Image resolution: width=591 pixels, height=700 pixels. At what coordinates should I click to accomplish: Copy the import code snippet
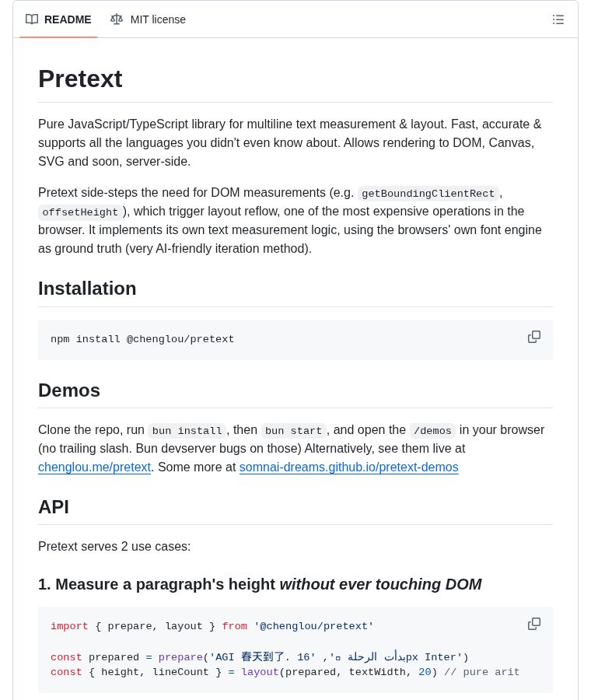click(x=534, y=624)
